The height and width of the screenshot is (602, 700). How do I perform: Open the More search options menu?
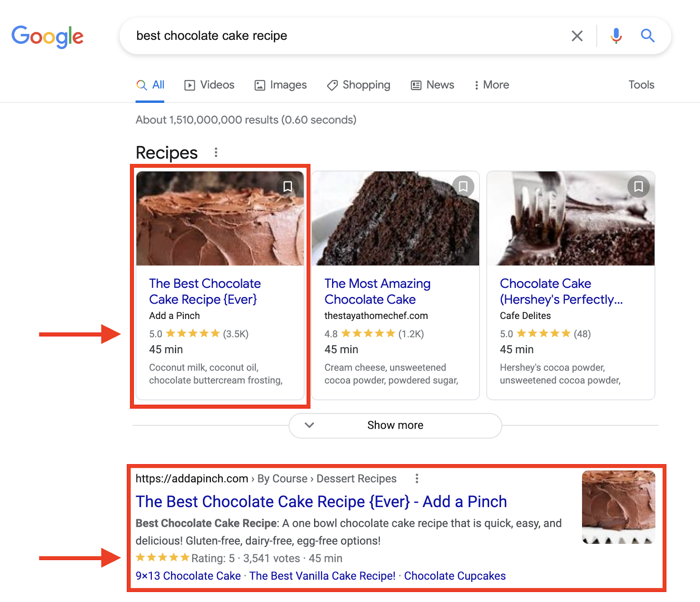[x=492, y=85]
